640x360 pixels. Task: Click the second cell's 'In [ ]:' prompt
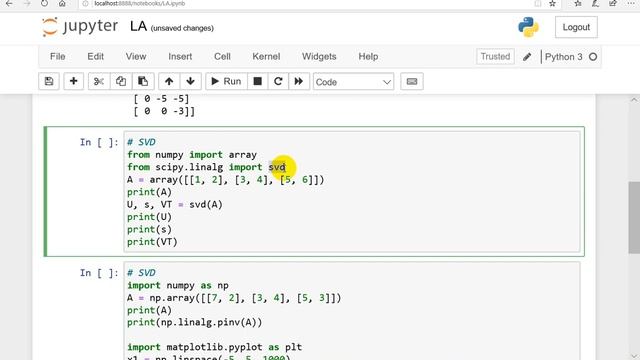click(99, 273)
